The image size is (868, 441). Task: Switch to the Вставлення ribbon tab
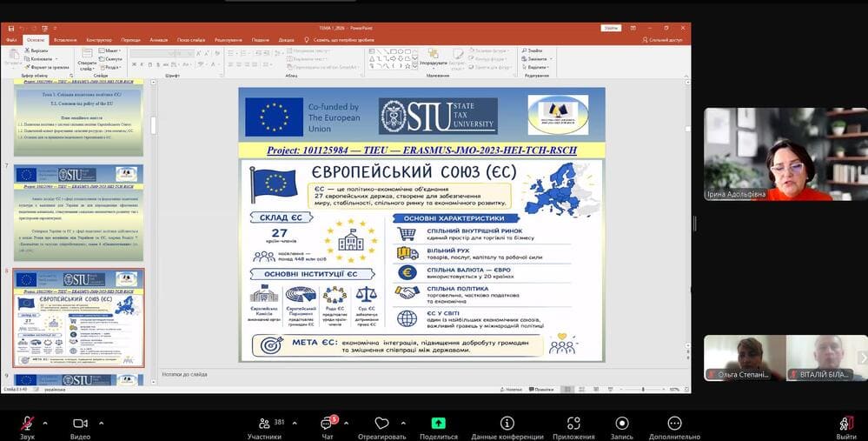click(65, 40)
